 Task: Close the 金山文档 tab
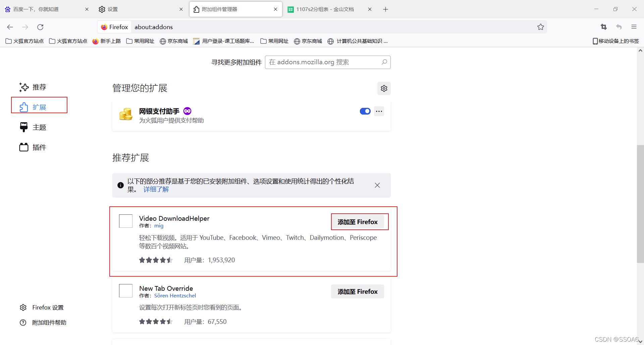coord(370,9)
